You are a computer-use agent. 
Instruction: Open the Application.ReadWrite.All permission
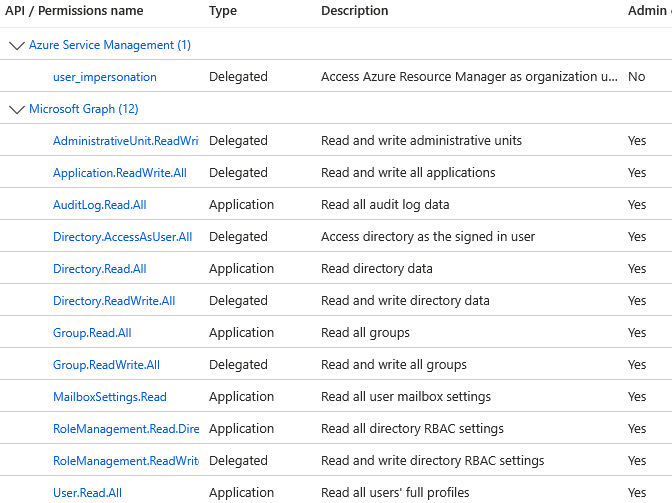tap(120, 173)
